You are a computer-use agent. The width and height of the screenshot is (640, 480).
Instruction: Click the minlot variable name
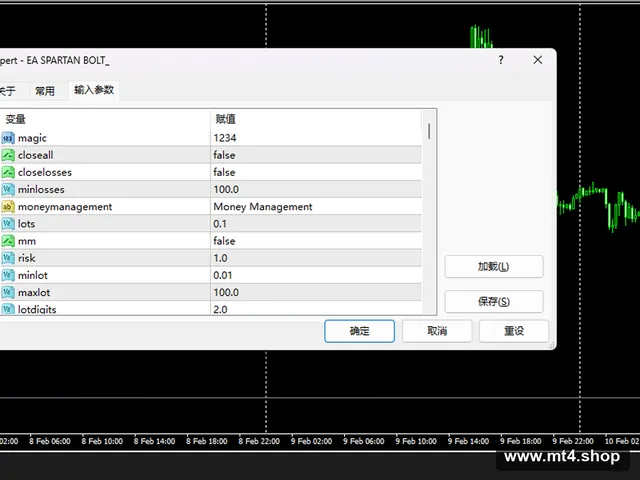click(x=33, y=275)
